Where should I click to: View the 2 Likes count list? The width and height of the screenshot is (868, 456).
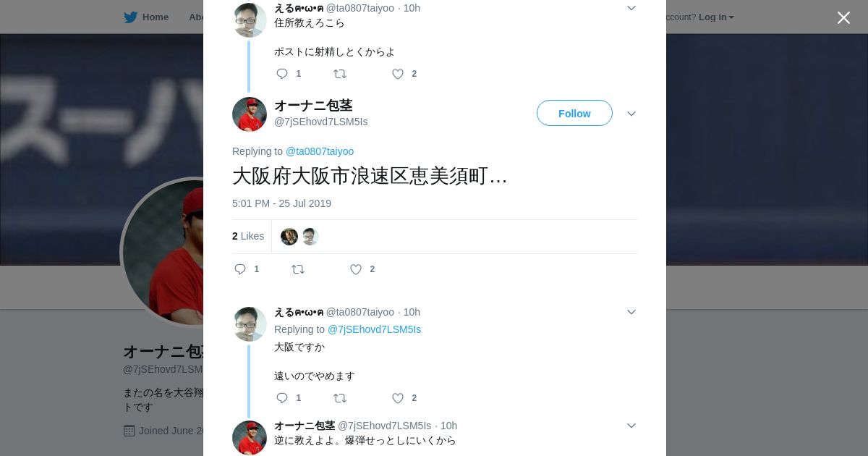248,236
